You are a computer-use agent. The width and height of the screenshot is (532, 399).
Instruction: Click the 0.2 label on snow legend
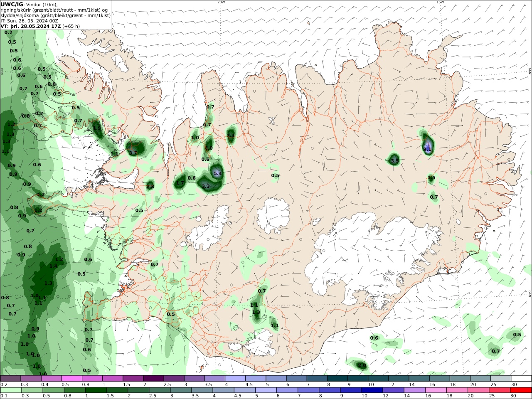pos(4,384)
